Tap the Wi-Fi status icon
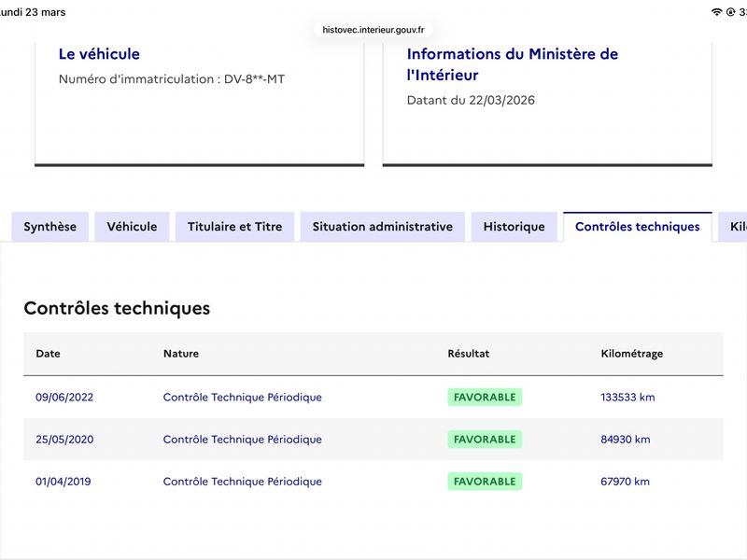 click(716, 12)
